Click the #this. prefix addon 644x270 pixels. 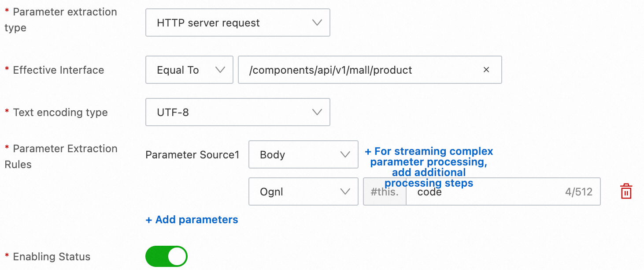tap(385, 192)
